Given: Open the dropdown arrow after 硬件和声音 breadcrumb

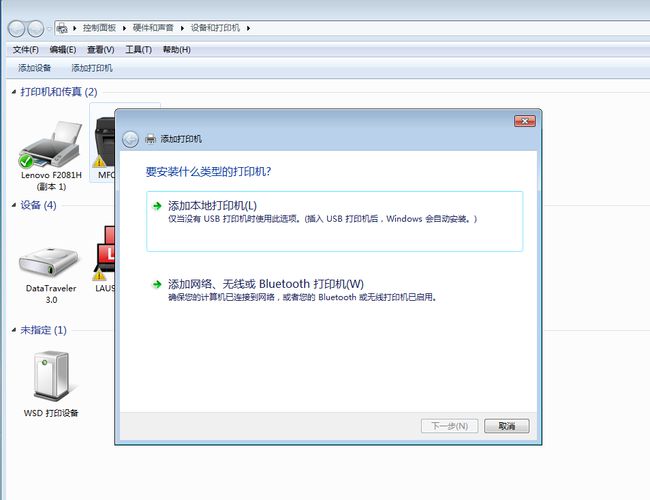Looking at the screenshot, I should pos(182,28).
